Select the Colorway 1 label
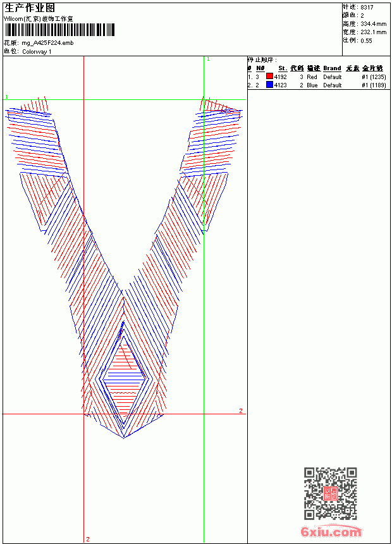 pos(37,52)
